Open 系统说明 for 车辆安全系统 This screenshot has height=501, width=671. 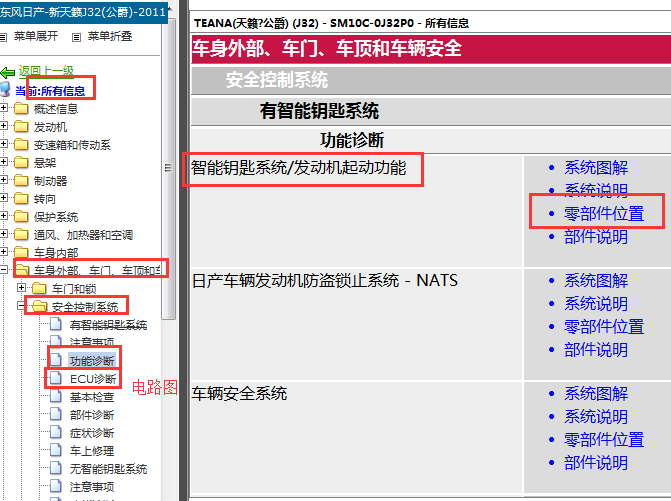(x=596, y=417)
